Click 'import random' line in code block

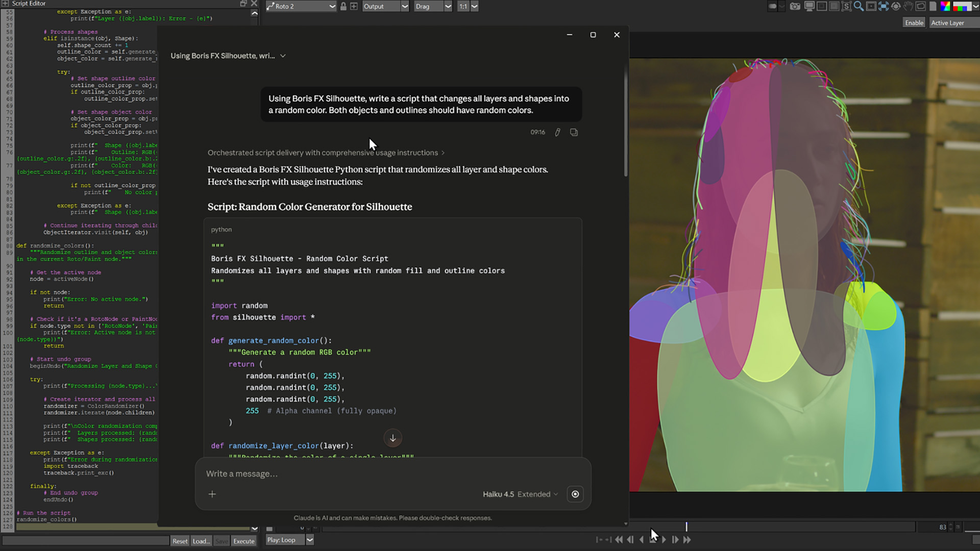[239, 306]
